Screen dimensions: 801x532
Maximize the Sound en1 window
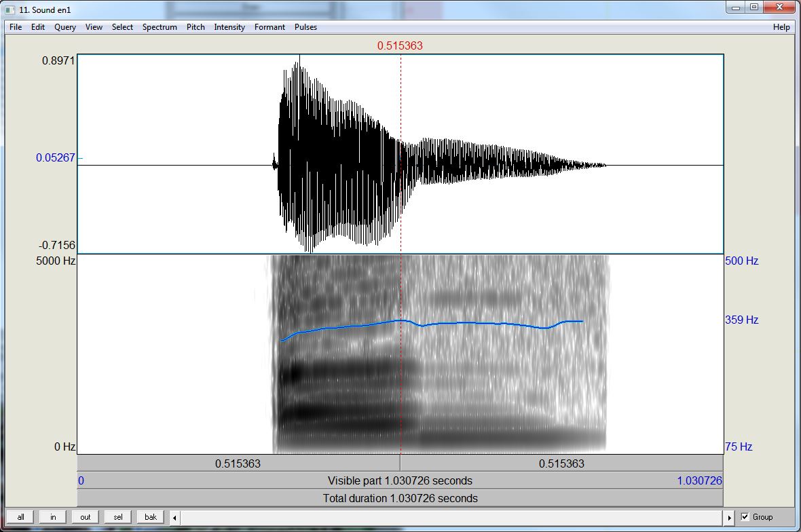(754, 7)
